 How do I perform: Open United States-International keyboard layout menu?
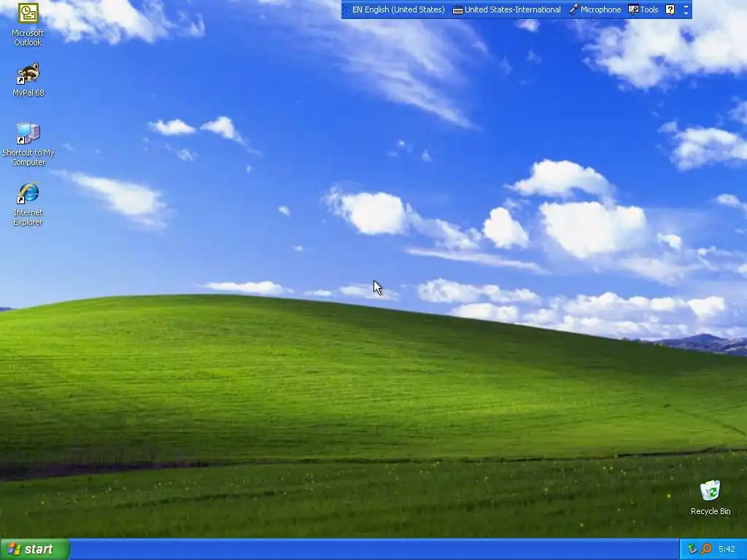pos(506,9)
